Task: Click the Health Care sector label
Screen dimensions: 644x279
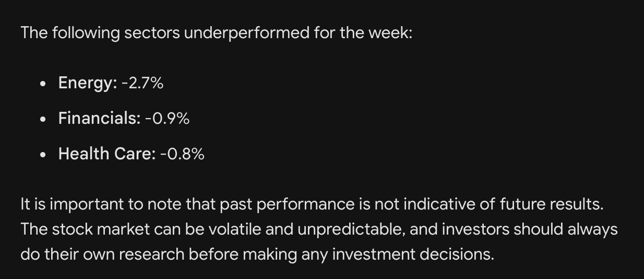Action: [107, 154]
